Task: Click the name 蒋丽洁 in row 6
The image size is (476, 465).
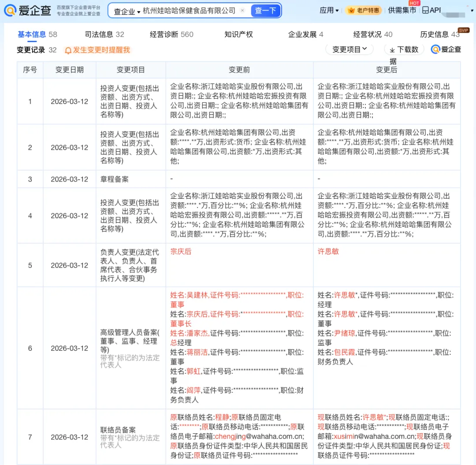Action: point(197,352)
